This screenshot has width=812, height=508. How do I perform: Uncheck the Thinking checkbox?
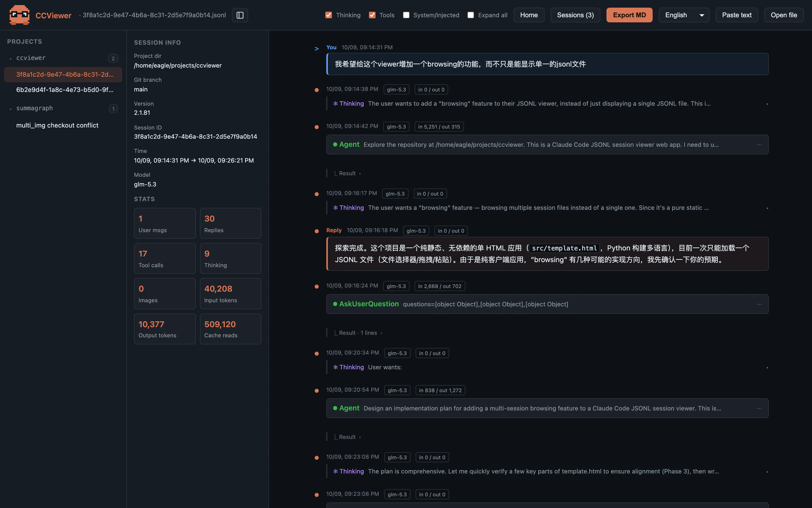(329, 15)
